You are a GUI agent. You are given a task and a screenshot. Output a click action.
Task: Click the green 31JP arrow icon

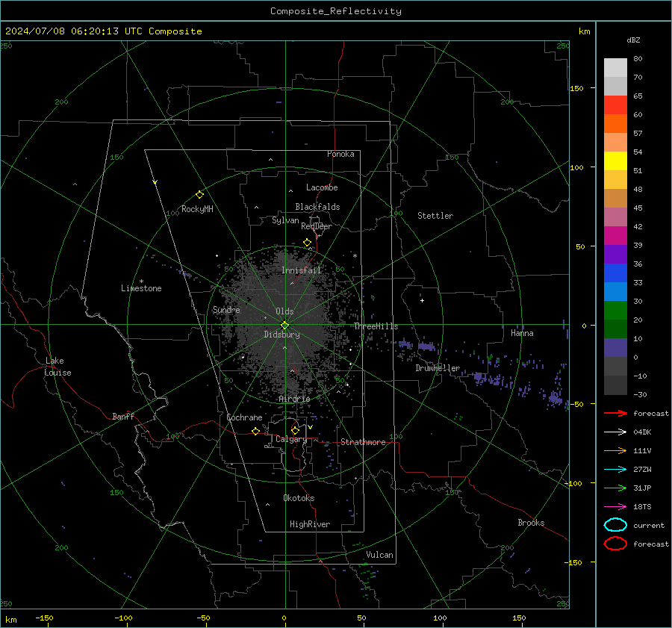pyautogui.click(x=615, y=488)
